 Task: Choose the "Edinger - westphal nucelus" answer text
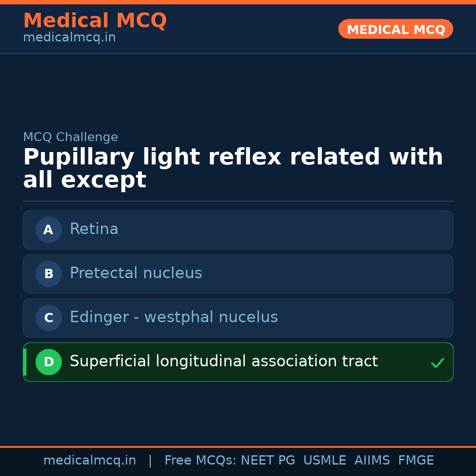click(x=174, y=317)
